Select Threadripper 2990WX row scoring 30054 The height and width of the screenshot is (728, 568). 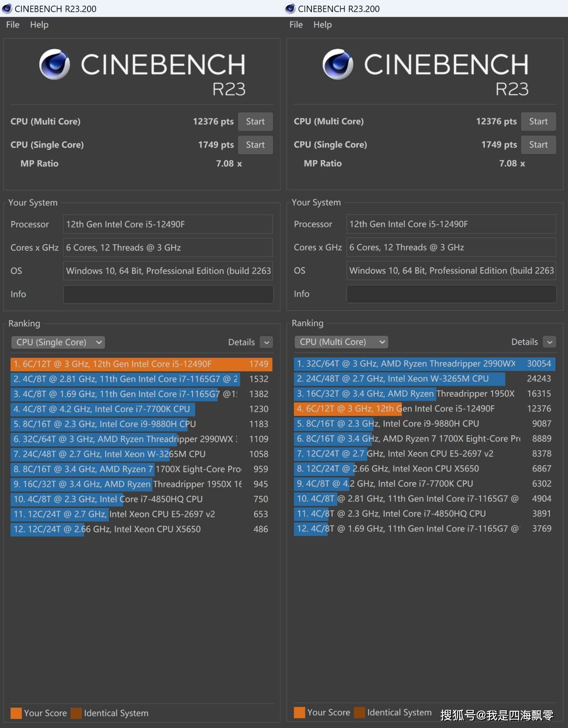[x=425, y=364]
